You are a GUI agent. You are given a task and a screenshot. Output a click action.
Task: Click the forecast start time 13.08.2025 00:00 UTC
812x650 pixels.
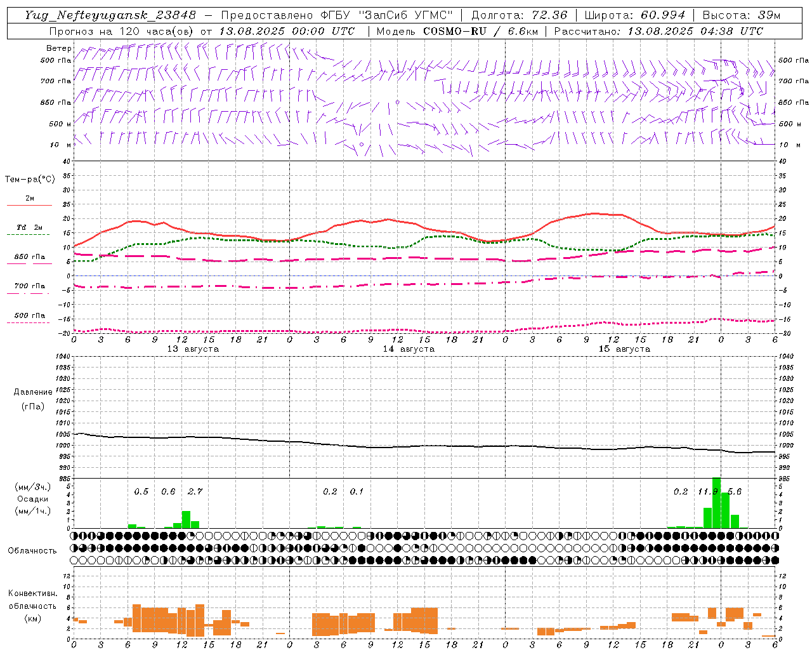[x=287, y=31]
